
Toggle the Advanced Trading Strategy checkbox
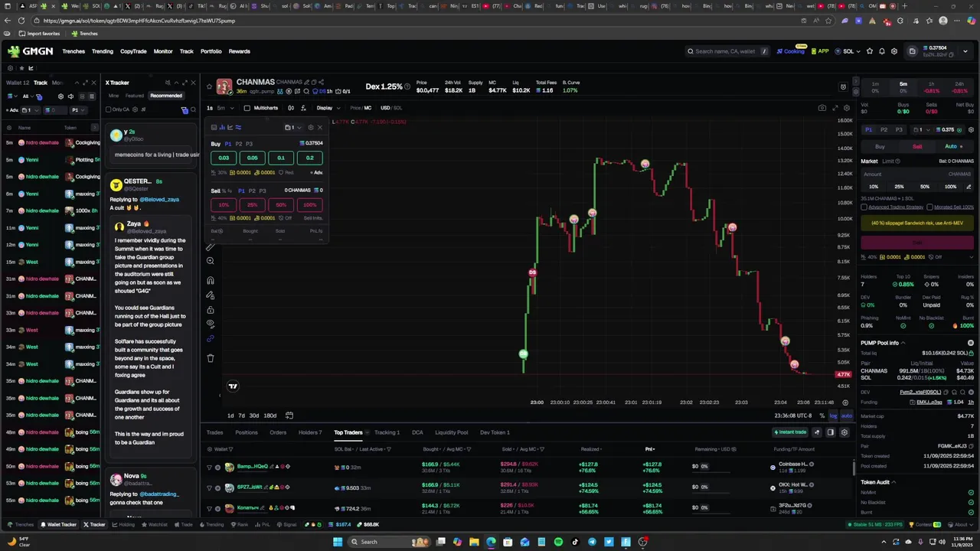(x=864, y=207)
